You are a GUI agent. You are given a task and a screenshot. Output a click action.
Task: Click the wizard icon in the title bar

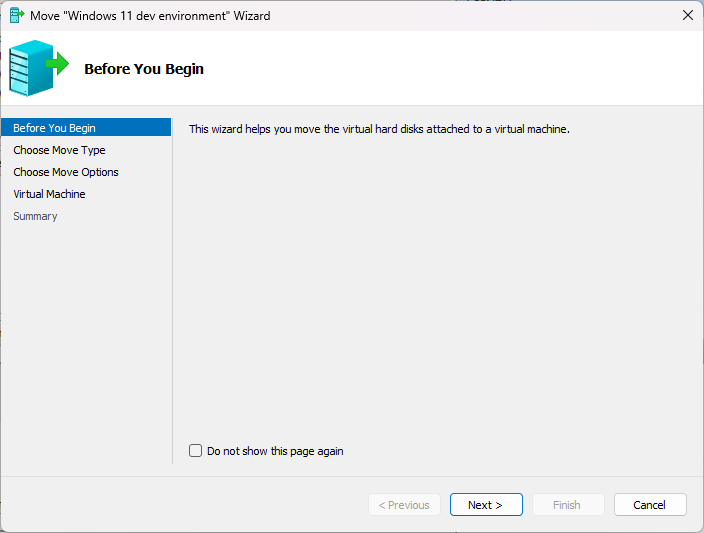[x=16, y=16]
